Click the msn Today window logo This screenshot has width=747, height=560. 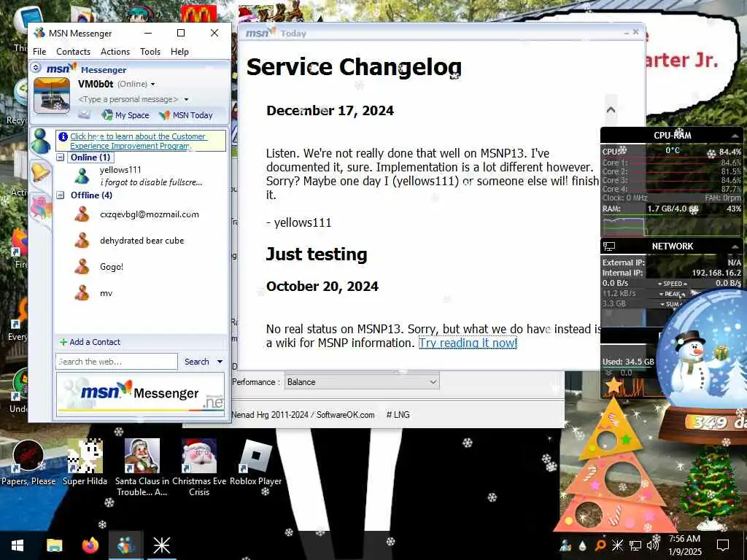[x=260, y=33]
